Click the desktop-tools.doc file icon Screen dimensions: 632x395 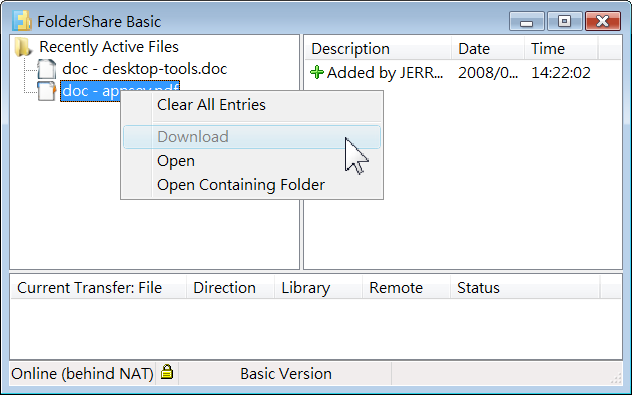[47, 69]
